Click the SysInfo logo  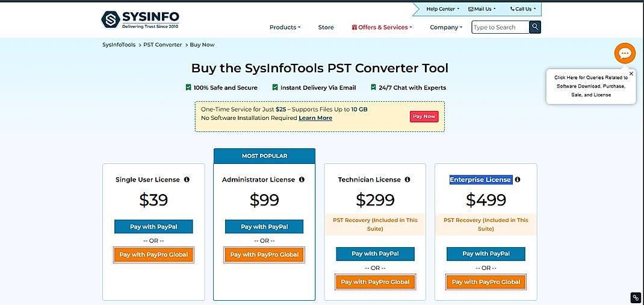click(140, 19)
